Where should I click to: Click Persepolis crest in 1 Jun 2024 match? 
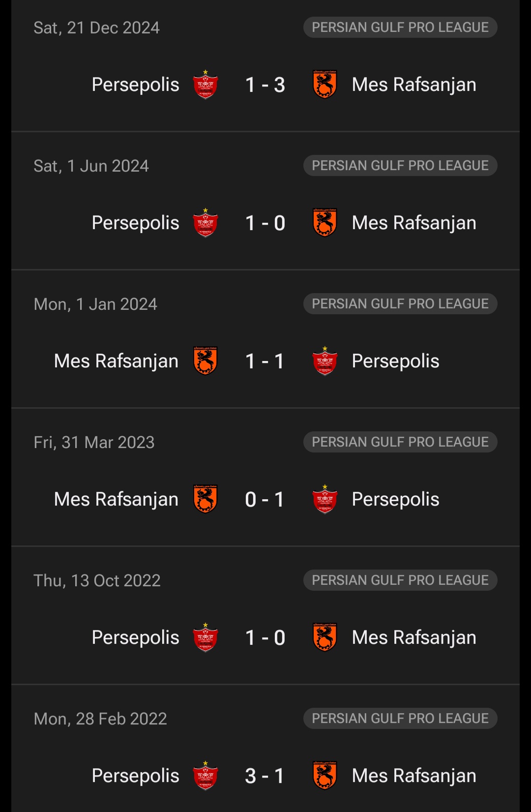point(206,223)
